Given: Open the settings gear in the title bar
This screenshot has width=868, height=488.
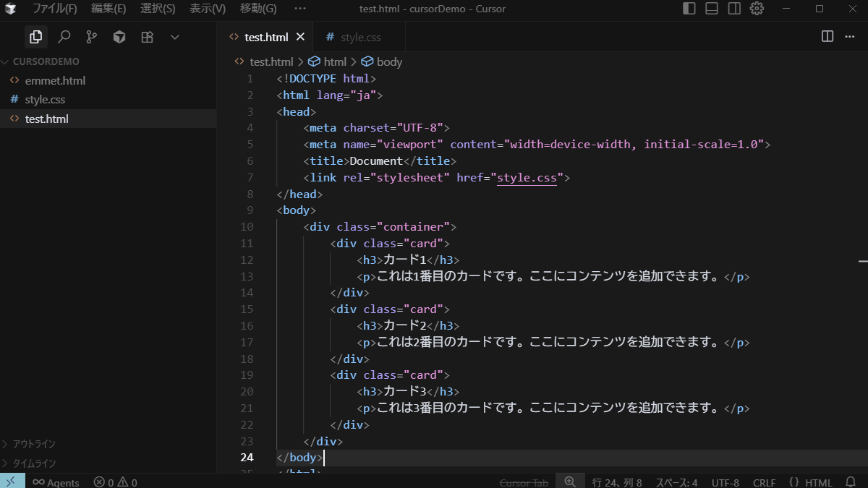Looking at the screenshot, I should 757,9.
